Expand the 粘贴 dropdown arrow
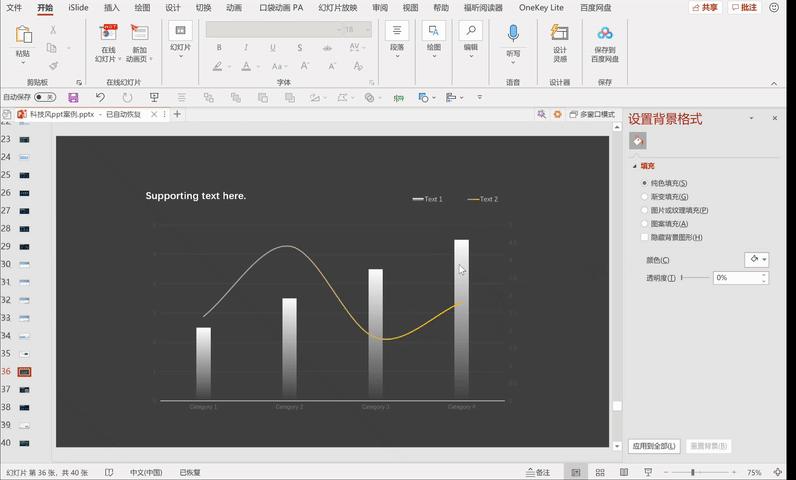Viewport: 796px width, 480px height. [x=23, y=63]
